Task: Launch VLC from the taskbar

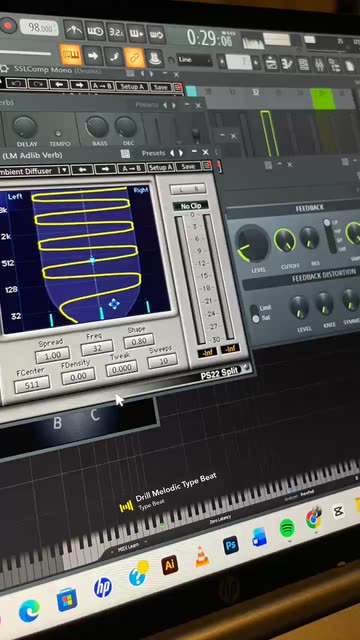Action: (x=202, y=556)
